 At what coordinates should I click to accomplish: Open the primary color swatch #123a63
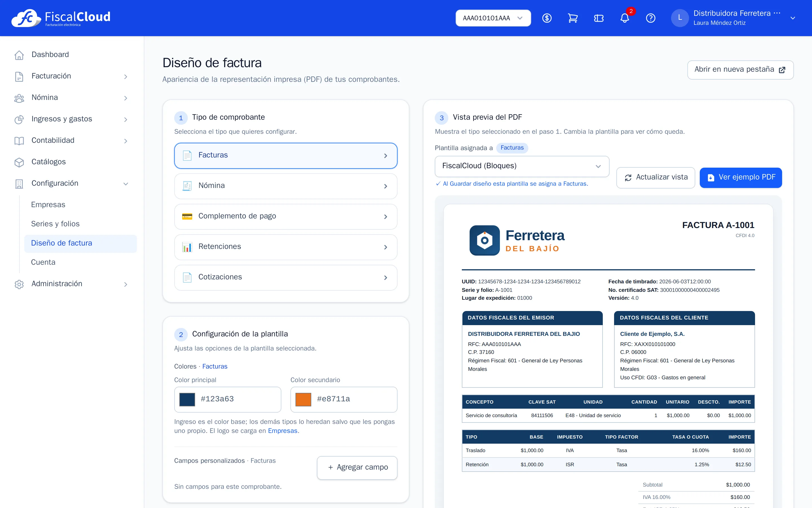(x=187, y=399)
